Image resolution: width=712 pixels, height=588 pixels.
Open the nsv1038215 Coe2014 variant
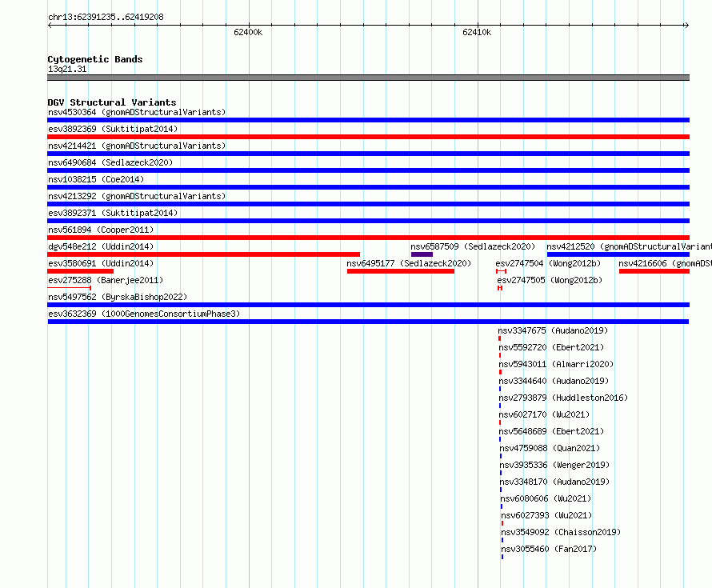coord(96,179)
